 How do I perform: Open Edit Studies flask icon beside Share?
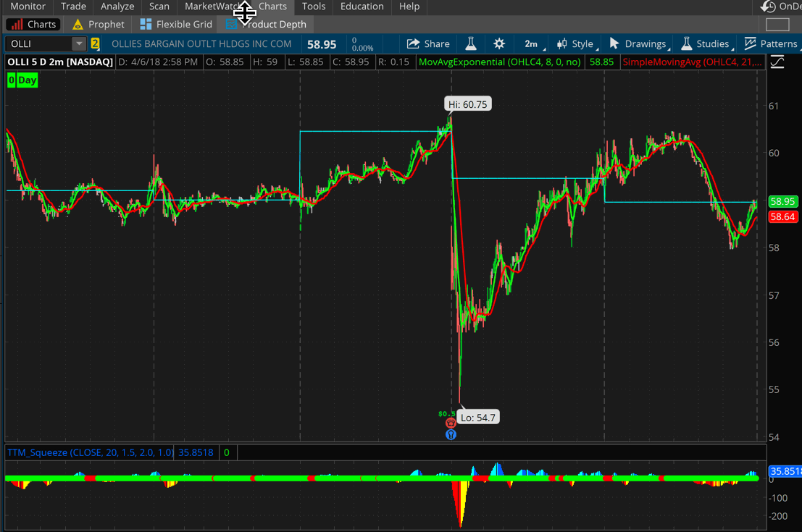[x=471, y=44]
